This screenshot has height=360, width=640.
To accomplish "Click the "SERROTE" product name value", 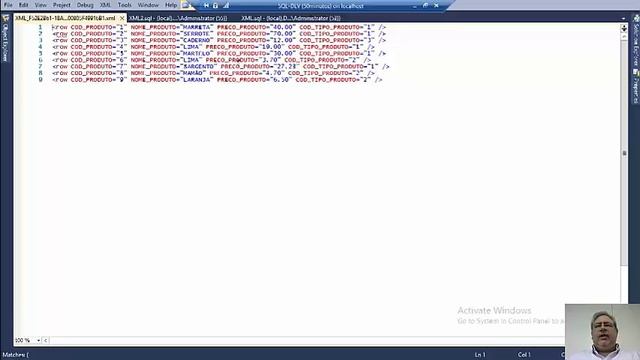I will click(197, 33).
